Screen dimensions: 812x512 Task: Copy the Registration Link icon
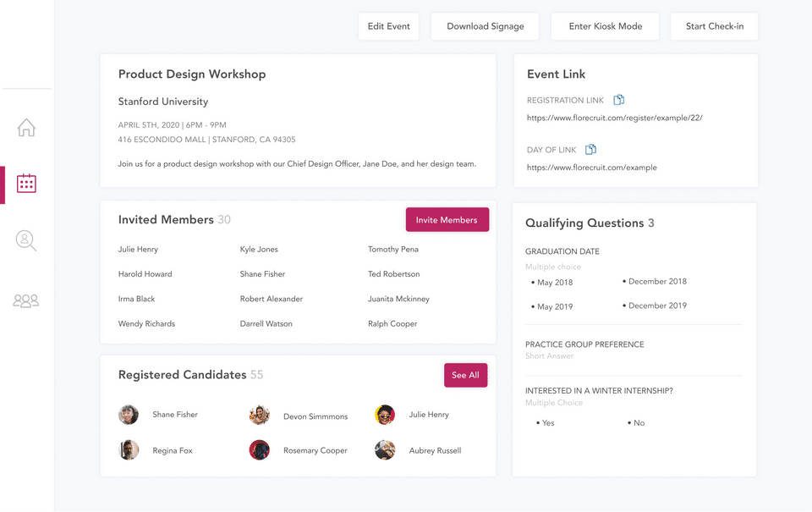(618, 100)
